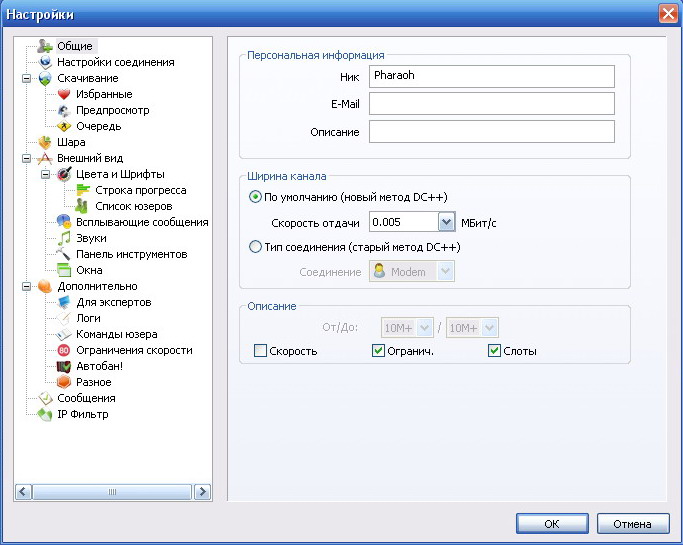Select По умолчанию (новый метод DC++) radio
This screenshot has width=683, height=545.
click(x=255, y=197)
